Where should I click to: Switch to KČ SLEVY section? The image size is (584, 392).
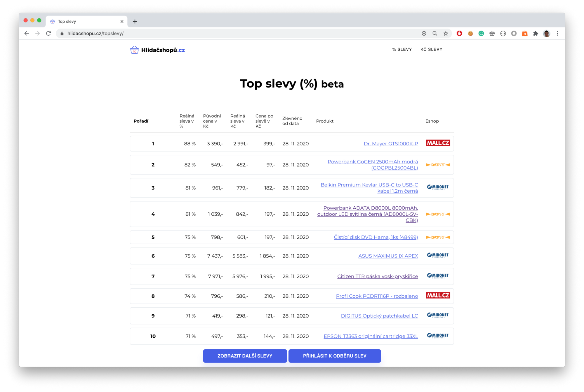pyautogui.click(x=431, y=49)
